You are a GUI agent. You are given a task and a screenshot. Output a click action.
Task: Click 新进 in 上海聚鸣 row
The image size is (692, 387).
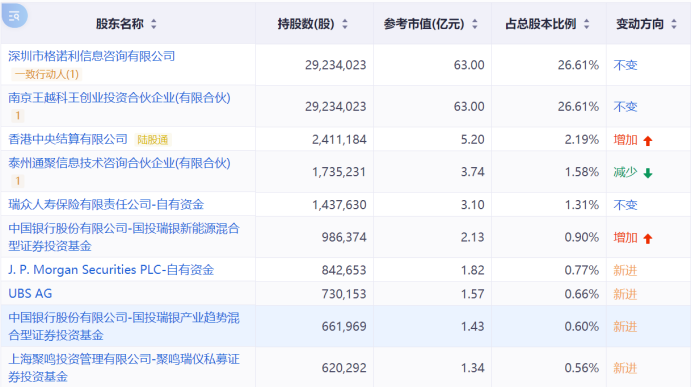[625, 368]
